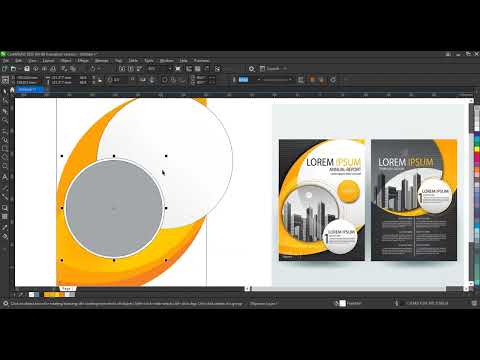
Task: Select Arc mode in property bar
Action: pyautogui.click(x=182, y=80)
